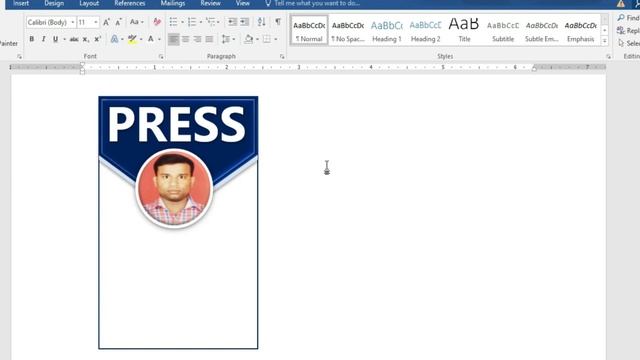The image size is (640, 360).
Task: Open font color dropdown arrow
Action: pos(159,39)
